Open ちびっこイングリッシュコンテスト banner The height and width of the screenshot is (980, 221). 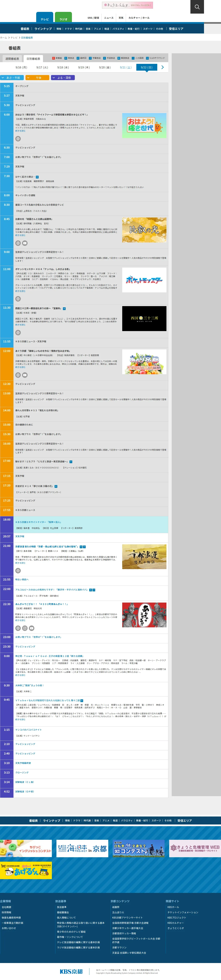(26, 848)
